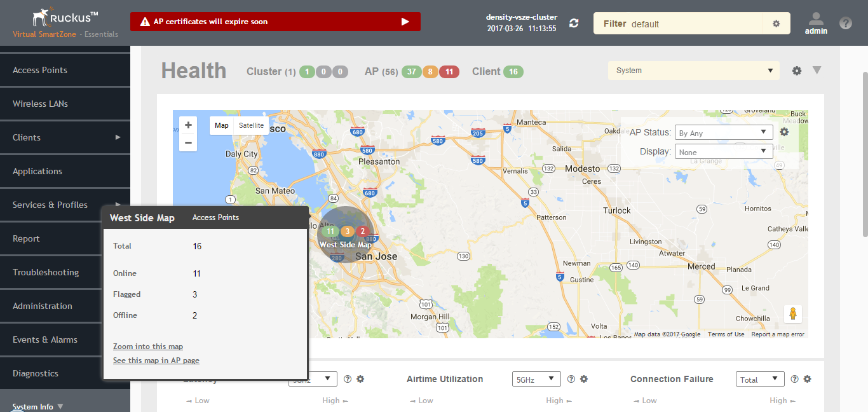Open the AP Status settings gear icon
The height and width of the screenshot is (412, 868).
click(784, 132)
